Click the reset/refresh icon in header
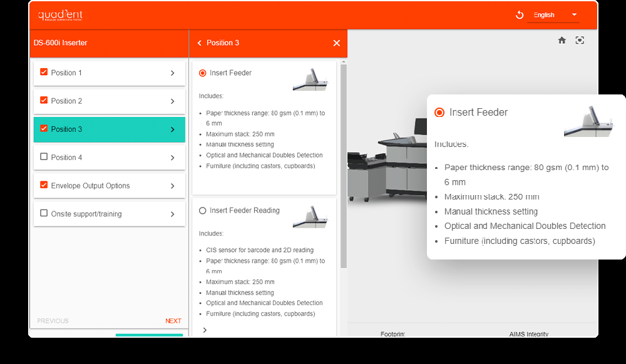The image size is (626, 364). point(520,15)
